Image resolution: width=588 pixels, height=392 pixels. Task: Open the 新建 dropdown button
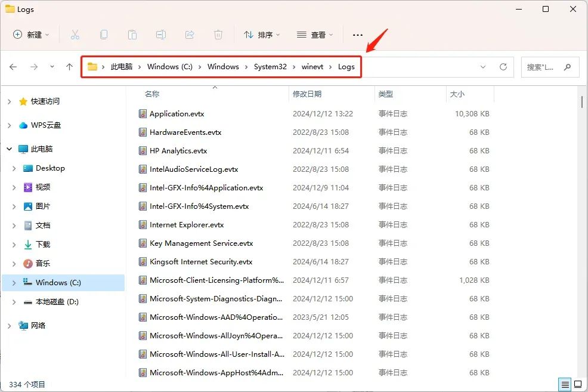(x=31, y=35)
